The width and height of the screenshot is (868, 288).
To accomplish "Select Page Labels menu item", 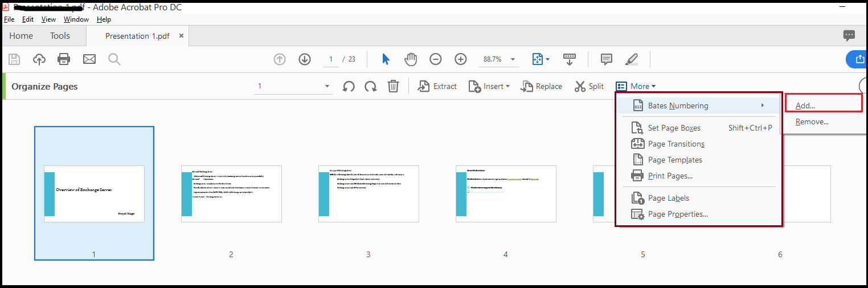I will pos(699,198).
